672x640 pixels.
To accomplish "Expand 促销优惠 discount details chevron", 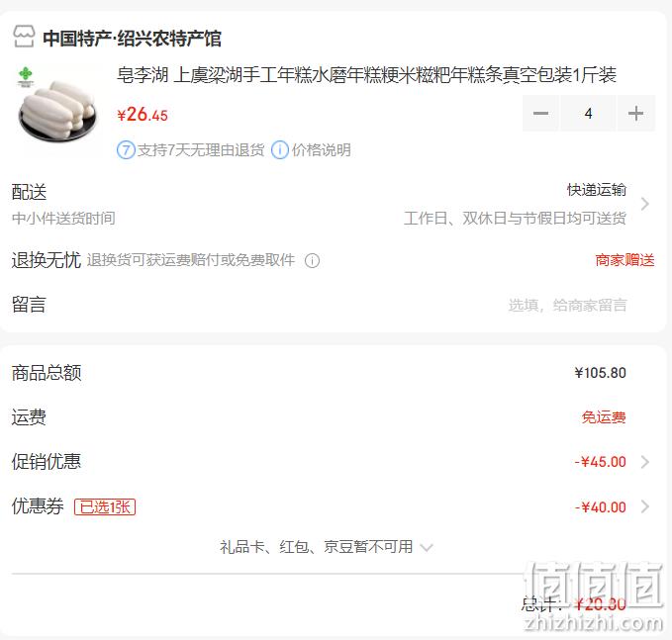I will (644, 462).
